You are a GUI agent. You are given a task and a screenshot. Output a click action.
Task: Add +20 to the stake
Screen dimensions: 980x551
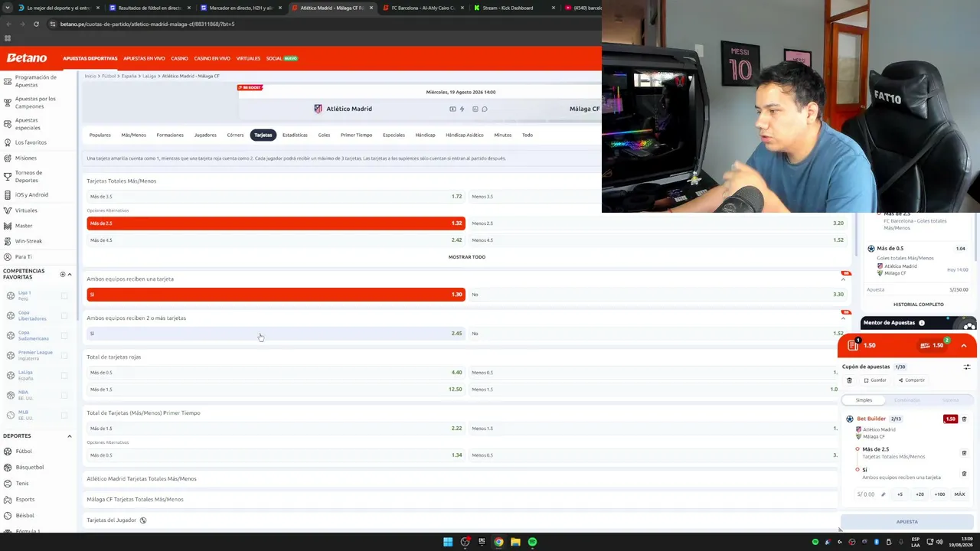[920, 494]
